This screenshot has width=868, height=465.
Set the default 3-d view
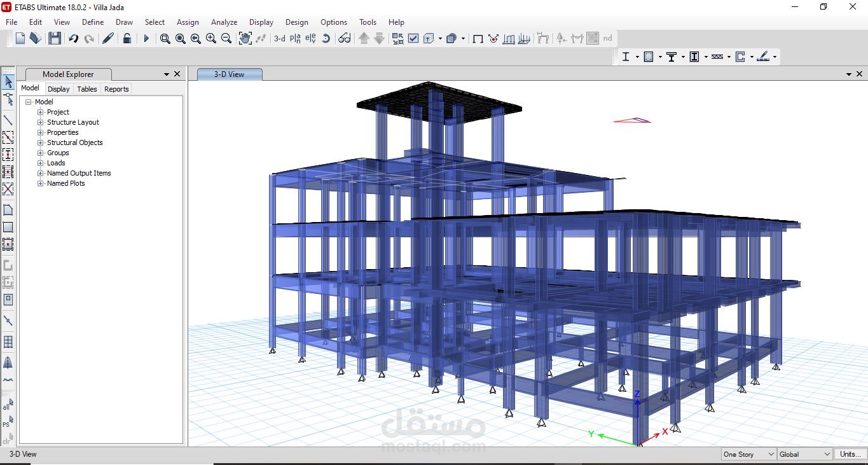pyautogui.click(x=280, y=39)
